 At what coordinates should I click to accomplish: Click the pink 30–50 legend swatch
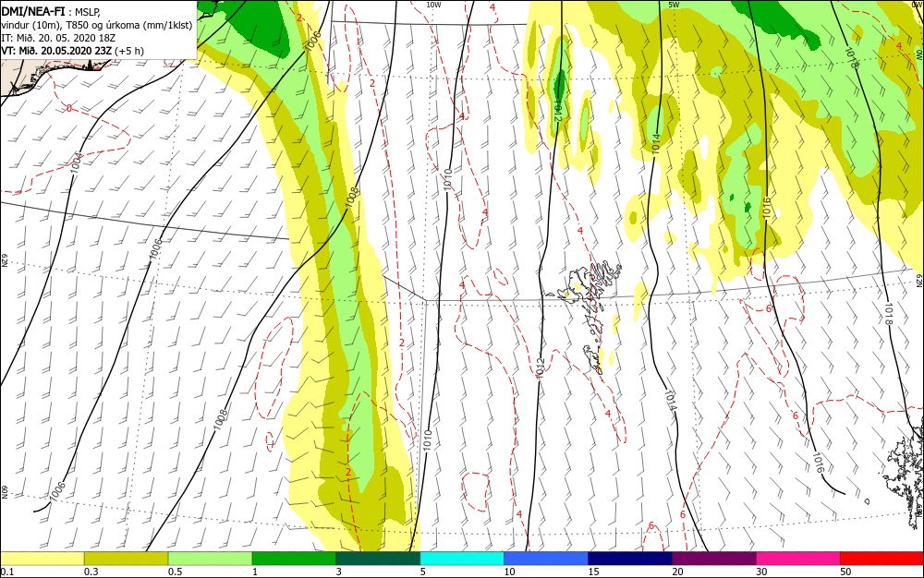(x=798, y=559)
